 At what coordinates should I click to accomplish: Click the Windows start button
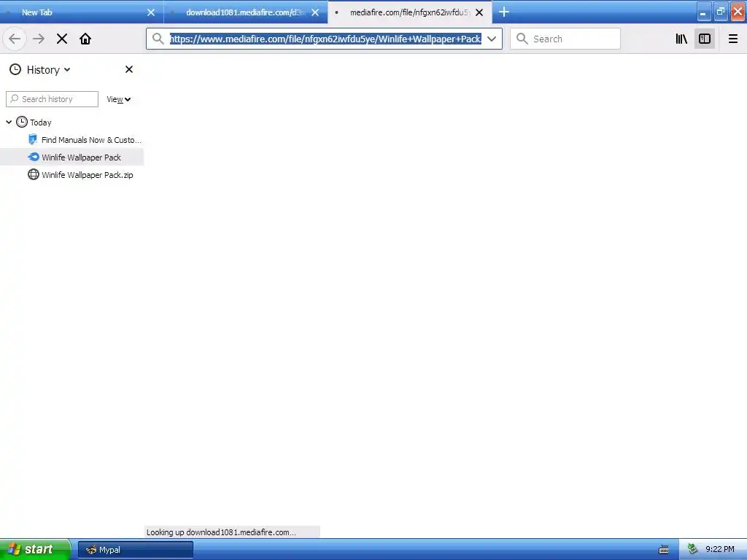(x=35, y=550)
